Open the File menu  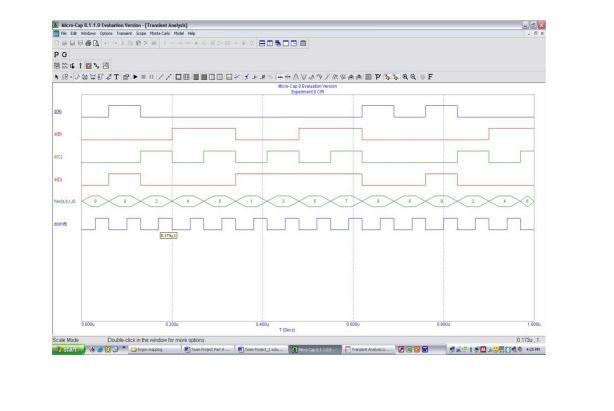pyautogui.click(x=64, y=34)
